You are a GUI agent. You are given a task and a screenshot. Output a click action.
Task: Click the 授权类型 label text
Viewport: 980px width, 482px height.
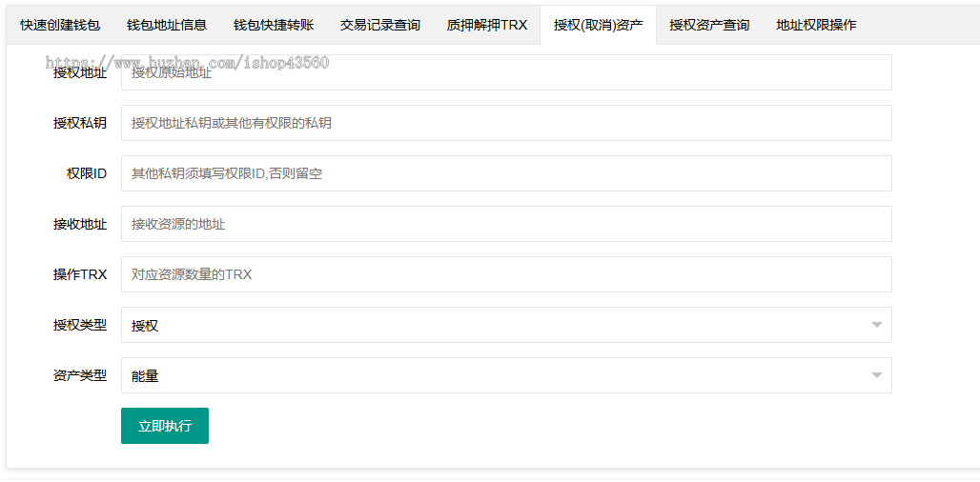coord(80,325)
